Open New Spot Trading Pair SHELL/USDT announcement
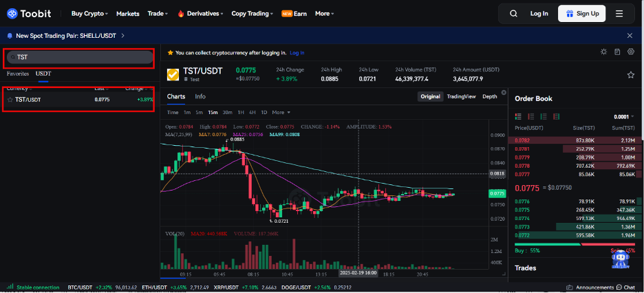Image resolution: width=644 pixels, height=293 pixels. (69, 36)
